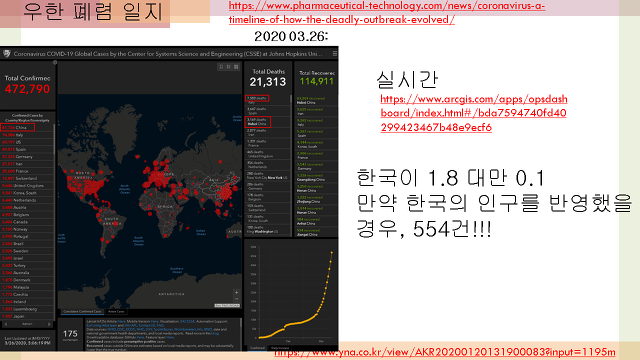This screenshot has width=640, height=360.
Task: Select Brazil in the confirmed cases list
Action: [x=27, y=244]
